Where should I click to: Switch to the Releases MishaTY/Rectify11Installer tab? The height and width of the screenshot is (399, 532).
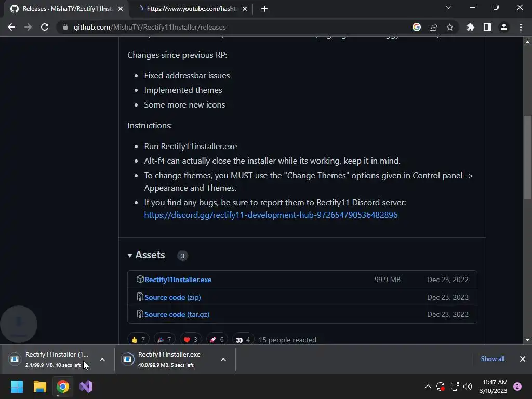coord(67,9)
